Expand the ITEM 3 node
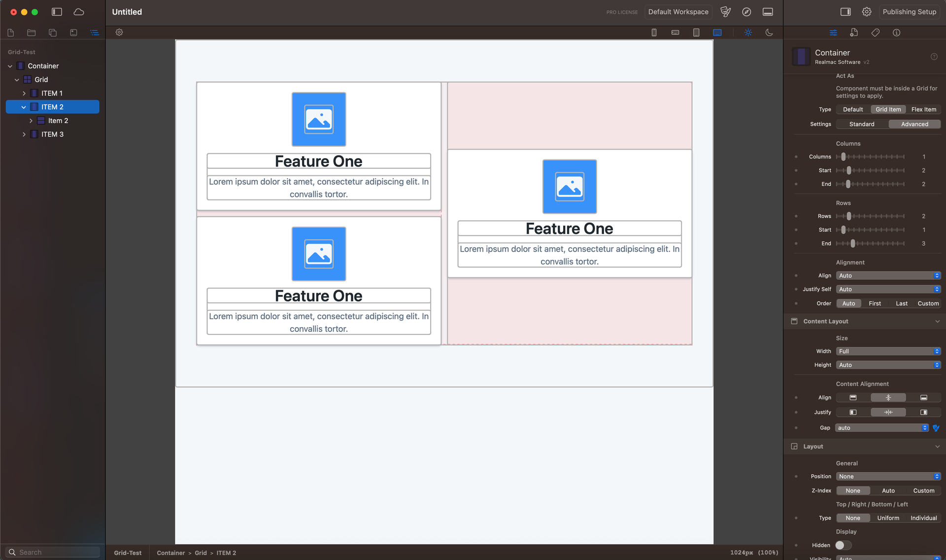The height and width of the screenshot is (560, 946). 24,134
